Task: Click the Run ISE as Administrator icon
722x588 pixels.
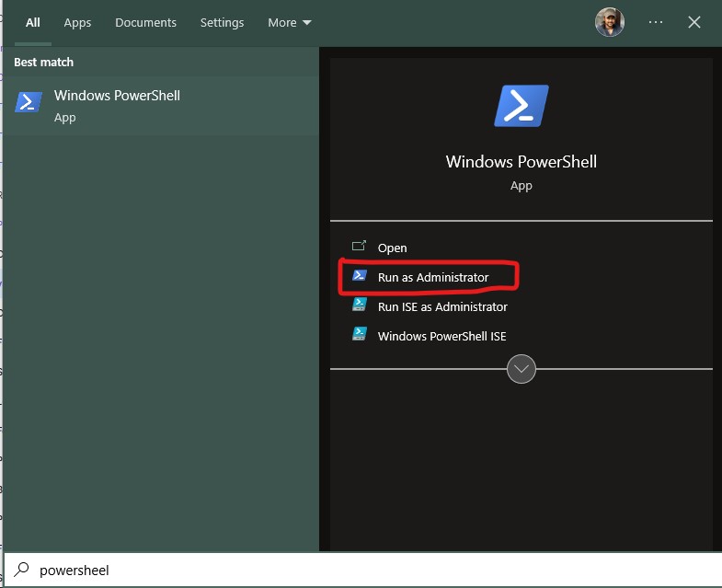Action: [360, 306]
